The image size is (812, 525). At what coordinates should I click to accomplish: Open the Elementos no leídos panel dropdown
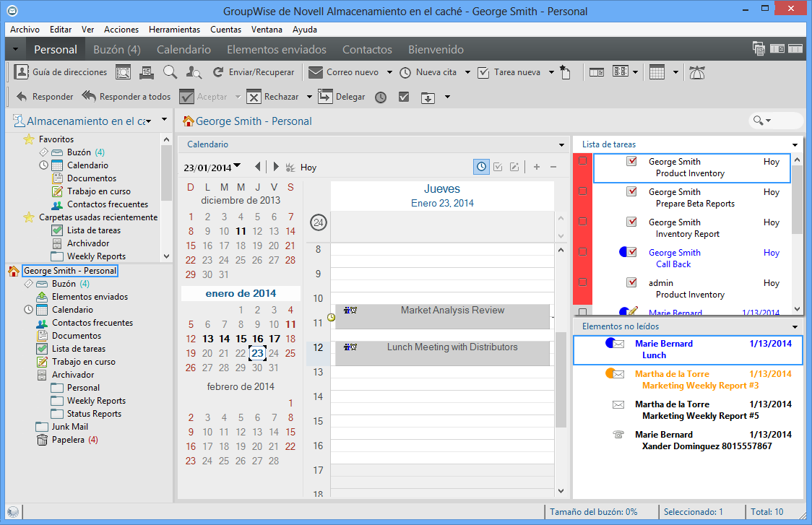pyautogui.click(x=795, y=326)
